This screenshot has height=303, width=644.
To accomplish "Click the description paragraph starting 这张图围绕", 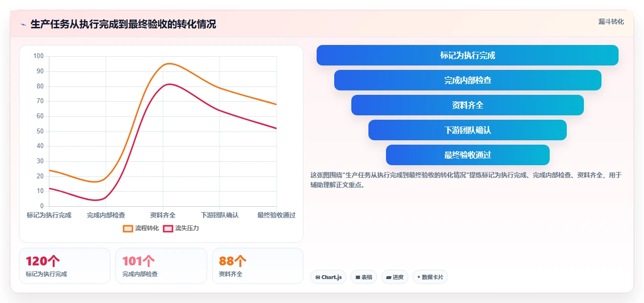I will click(466, 180).
